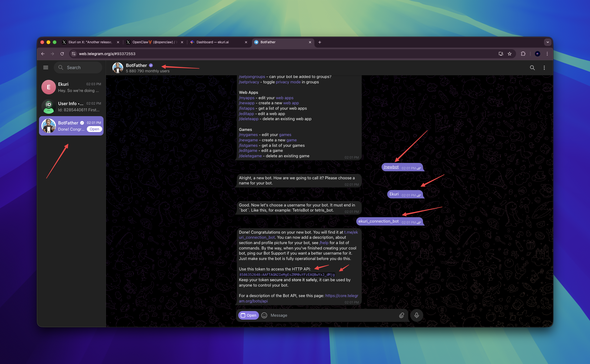
Task: Open site information in the address bar
Action: [x=73, y=54]
